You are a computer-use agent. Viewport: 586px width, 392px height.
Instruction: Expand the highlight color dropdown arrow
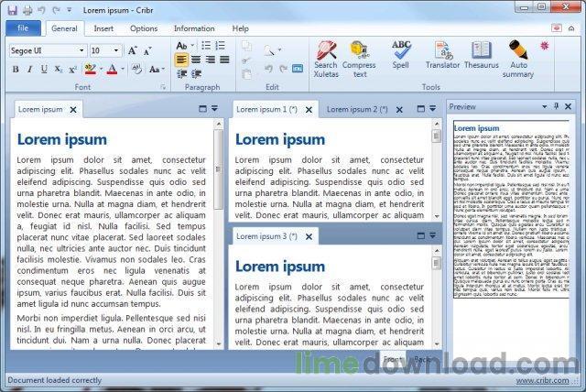101,69
